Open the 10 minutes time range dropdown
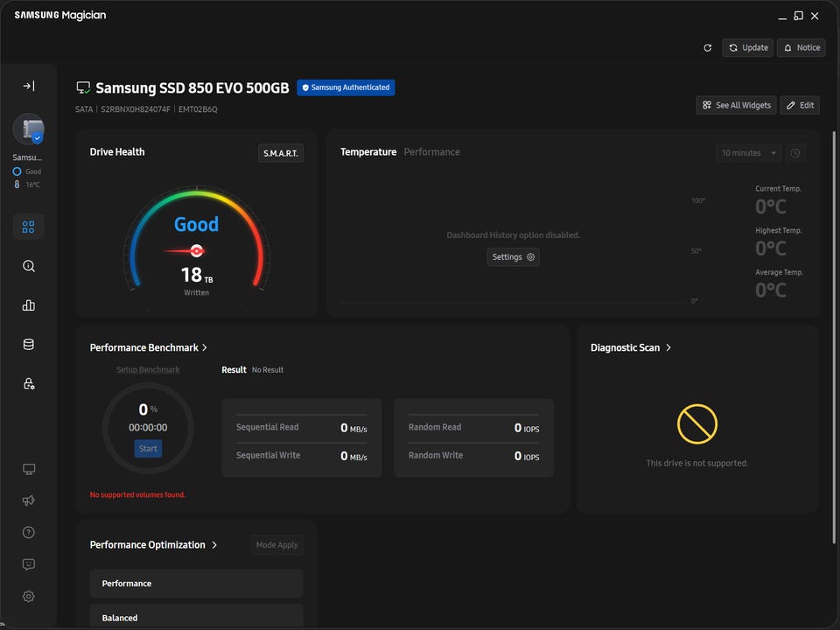The height and width of the screenshot is (630, 840). [x=748, y=153]
